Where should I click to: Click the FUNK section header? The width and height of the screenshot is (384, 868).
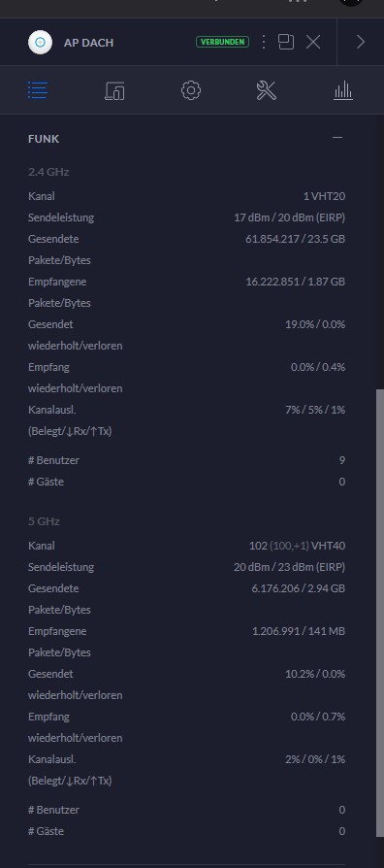click(44, 139)
